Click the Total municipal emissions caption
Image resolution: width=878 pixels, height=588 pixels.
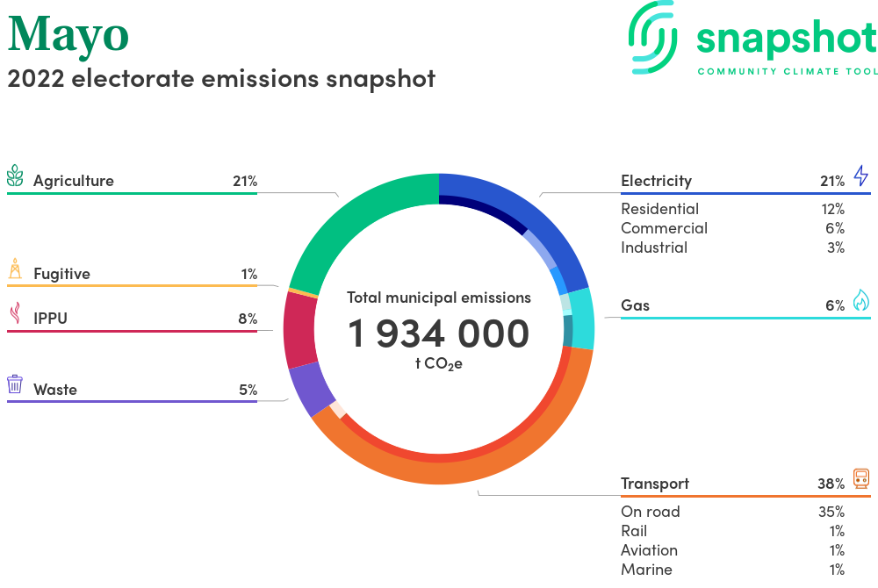click(438, 298)
